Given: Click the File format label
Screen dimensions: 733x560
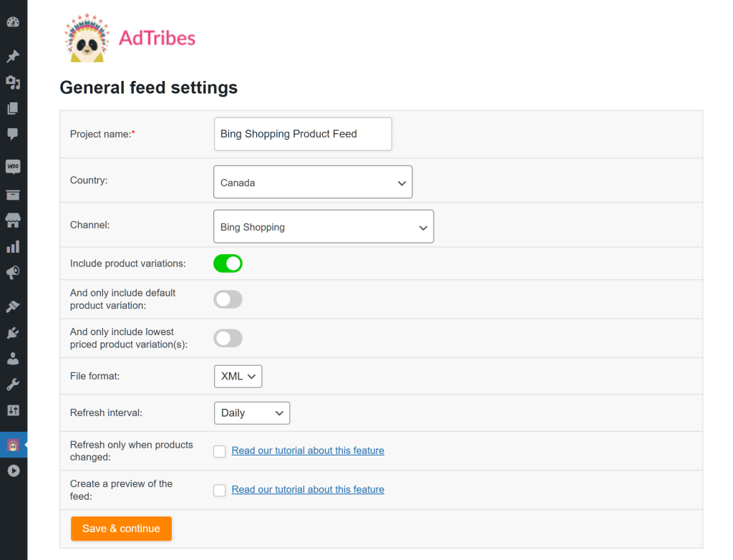Looking at the screenshot, I should coord(95,376).
